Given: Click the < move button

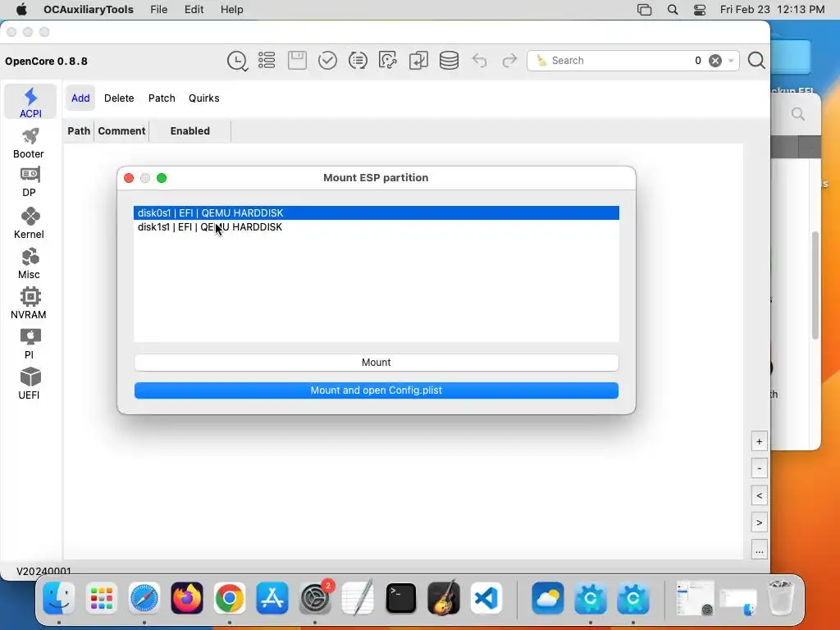Looking at the screenshot, I should click(759, 495).
